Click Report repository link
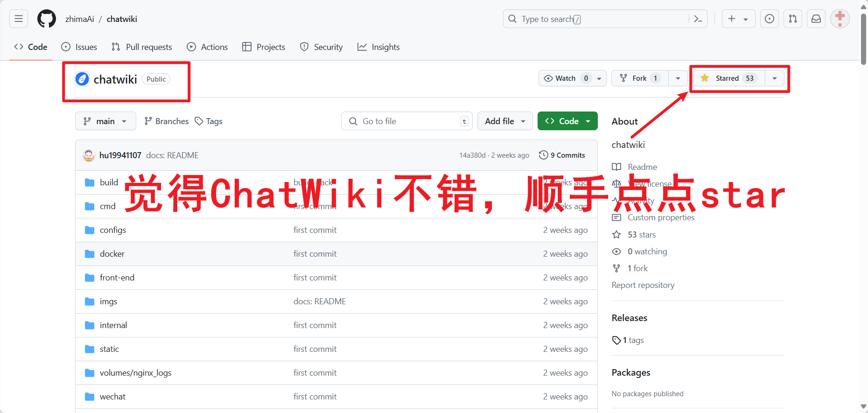The height and width of the screenshot is (413, 868). [643, 285]
